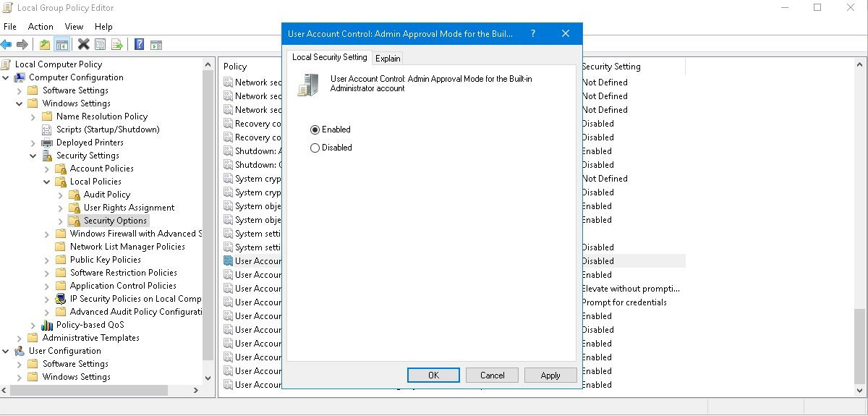Click OK in the dialog

coord(433,375)
